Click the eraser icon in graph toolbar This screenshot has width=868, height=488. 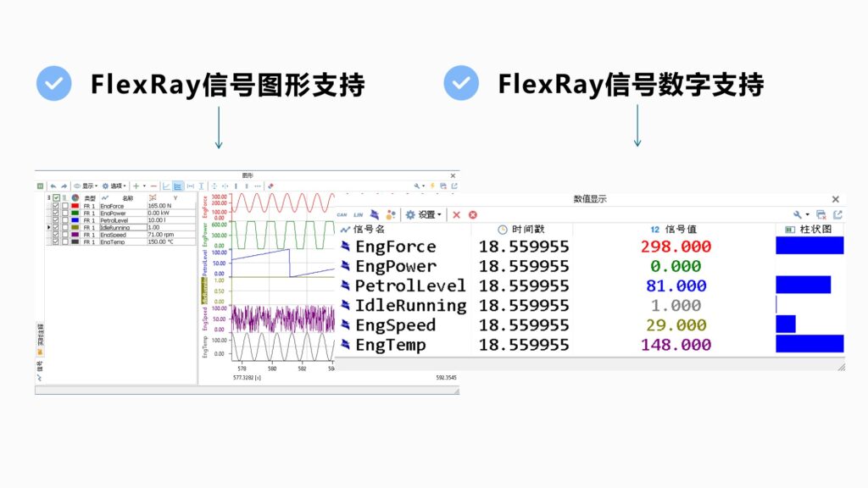pyautogui.click(x=270, y=186)
